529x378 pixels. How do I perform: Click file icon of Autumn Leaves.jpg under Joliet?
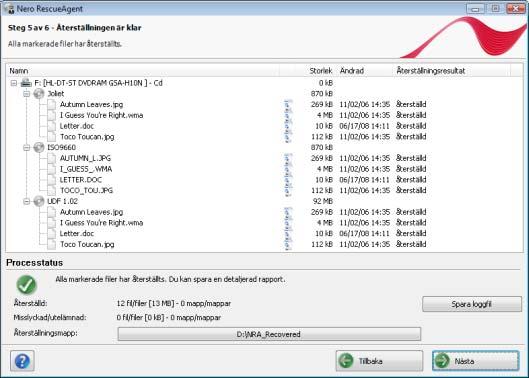[52, 104]
